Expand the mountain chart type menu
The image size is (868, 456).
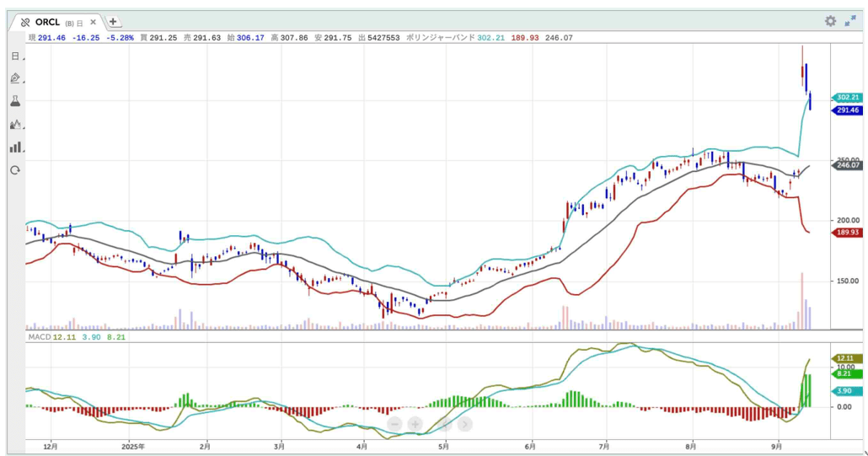click(x=15, y=124)
